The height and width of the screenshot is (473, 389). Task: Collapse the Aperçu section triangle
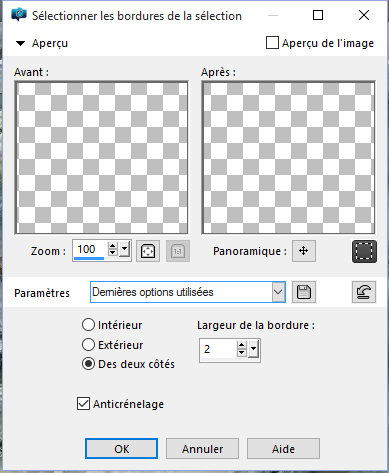pos(20,43)
